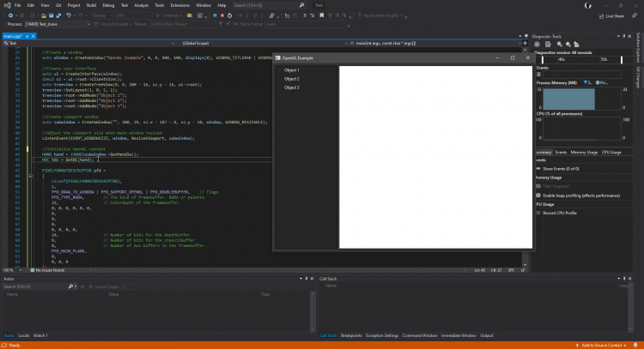
Task: Select Object 2 in the OpenGL Example tree
Action: [292, 79]
